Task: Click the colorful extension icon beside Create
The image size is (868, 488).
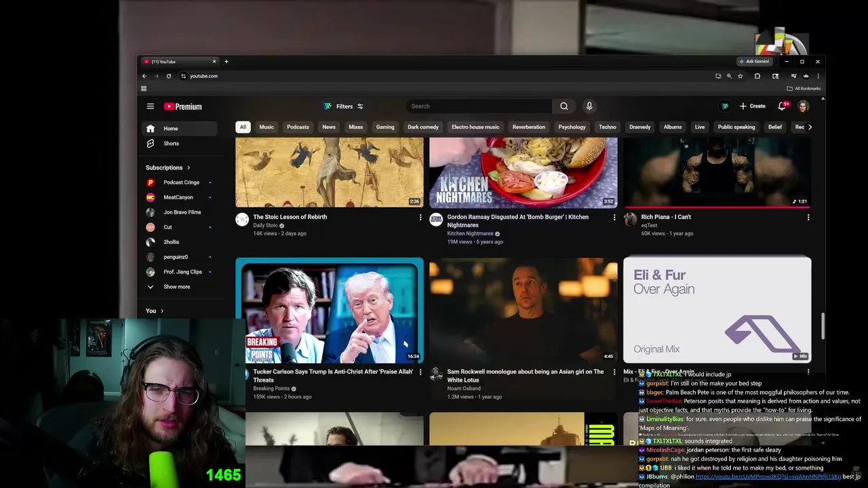Action: click(x=725, y=106)
